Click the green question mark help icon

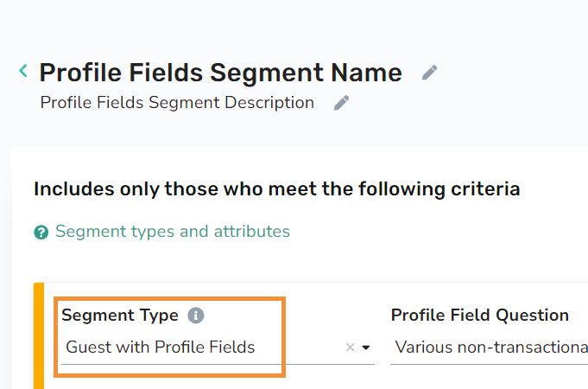click(x=41, y=232)
